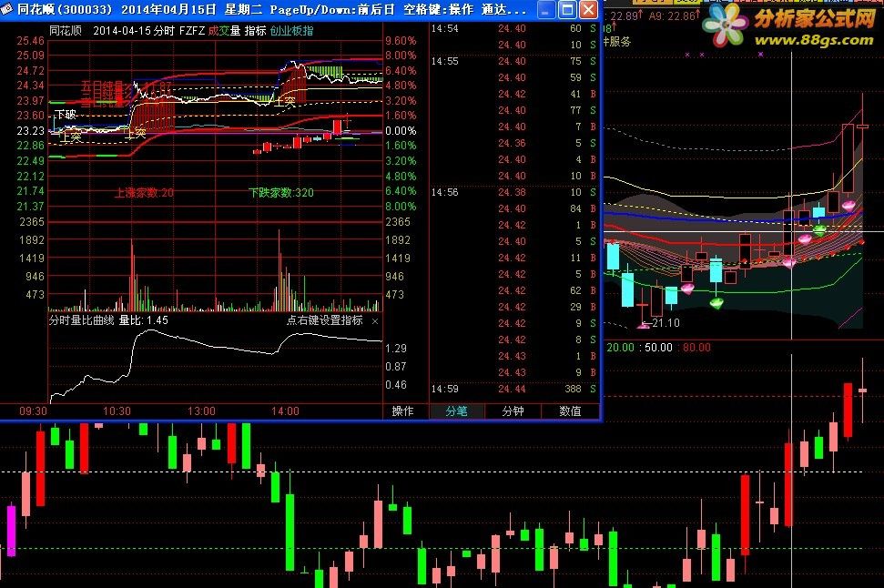Click the 13:00 time axis label
884x588 pixels.
coord(201,411)
